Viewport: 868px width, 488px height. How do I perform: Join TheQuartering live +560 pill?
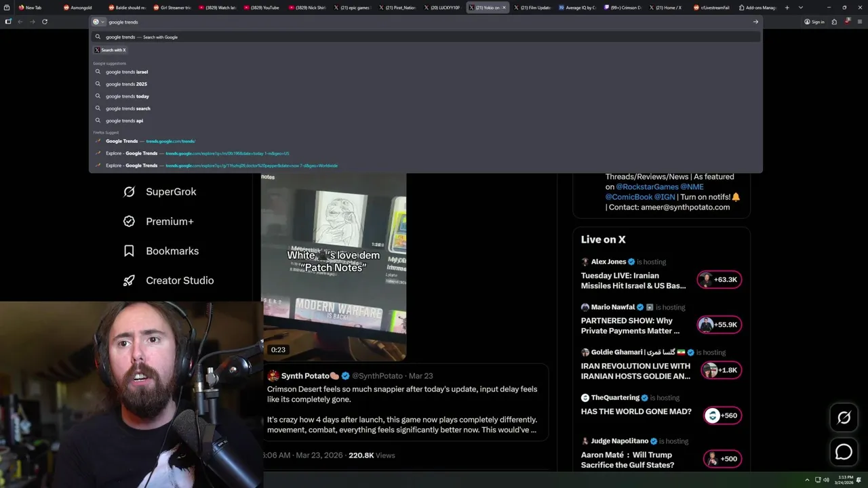(x=723, y=415)
